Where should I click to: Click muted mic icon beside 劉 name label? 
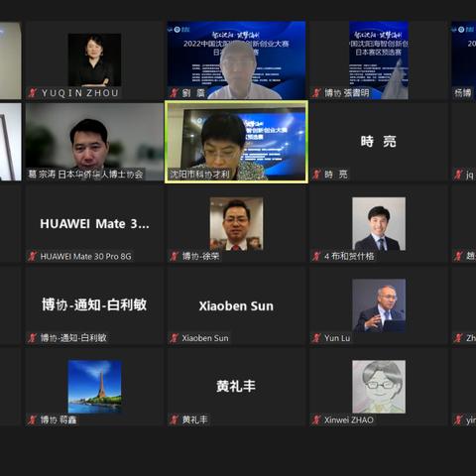click(175, 93)
